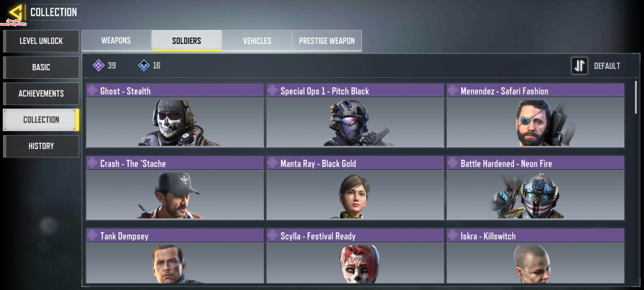Open the History section
Viewport: 644px width, 290px height.
click(41, 146)
